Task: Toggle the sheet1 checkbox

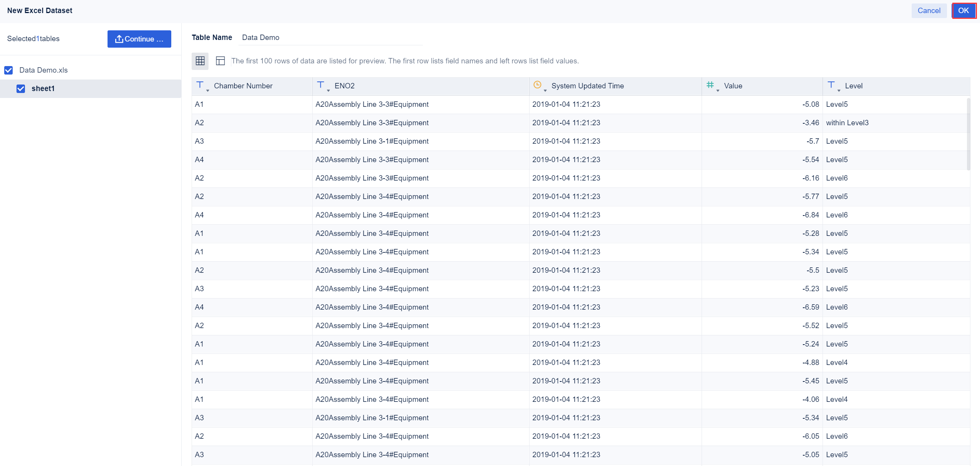Action: click(21, 89)
